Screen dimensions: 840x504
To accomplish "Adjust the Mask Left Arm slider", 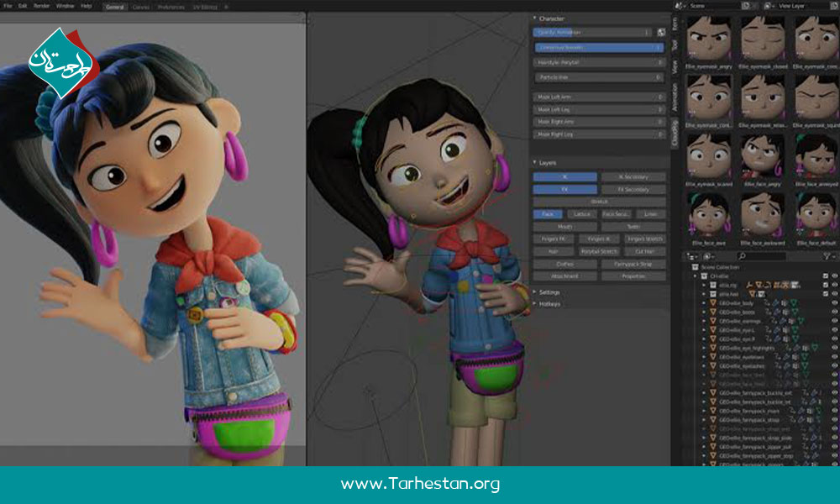I will tap(599, 97).
